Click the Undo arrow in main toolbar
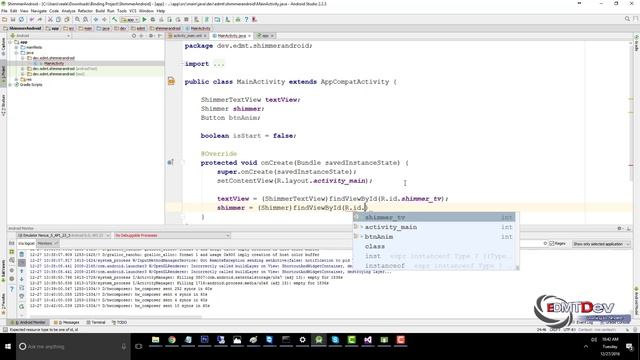The image size is (640, 360). click(x=31, y=20)
